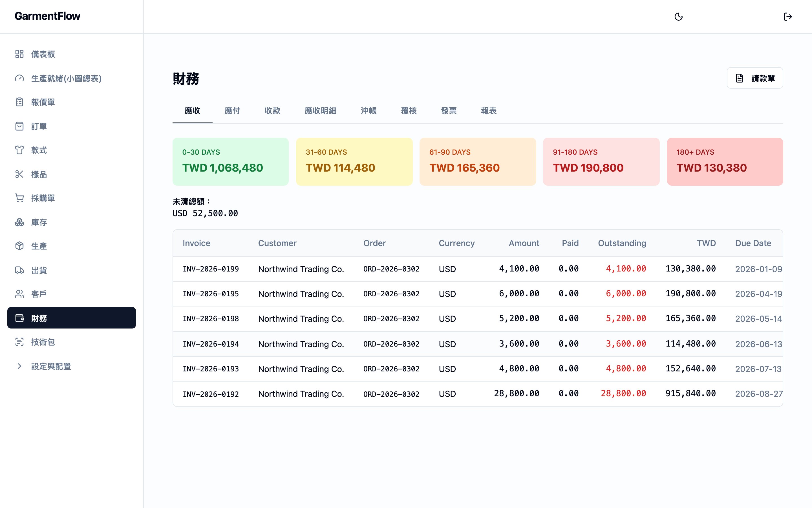Click outstanding amount 28,800.00 in red

point(623,394)
